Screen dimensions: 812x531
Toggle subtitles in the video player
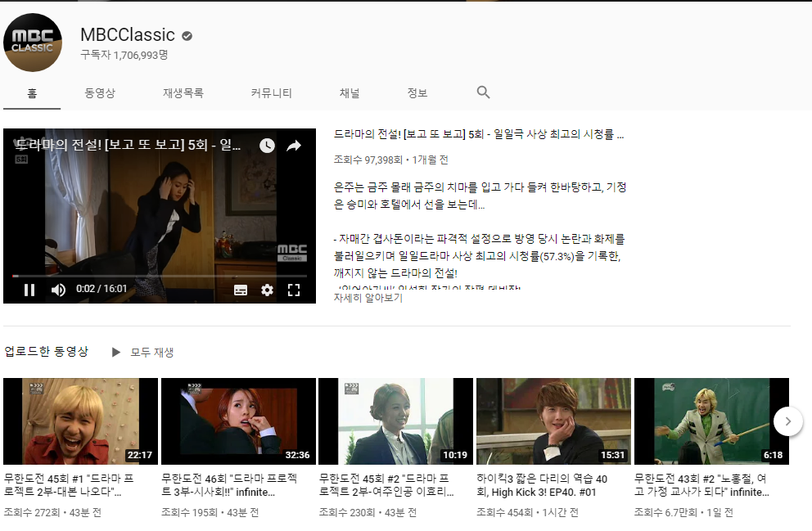point(241,290)
